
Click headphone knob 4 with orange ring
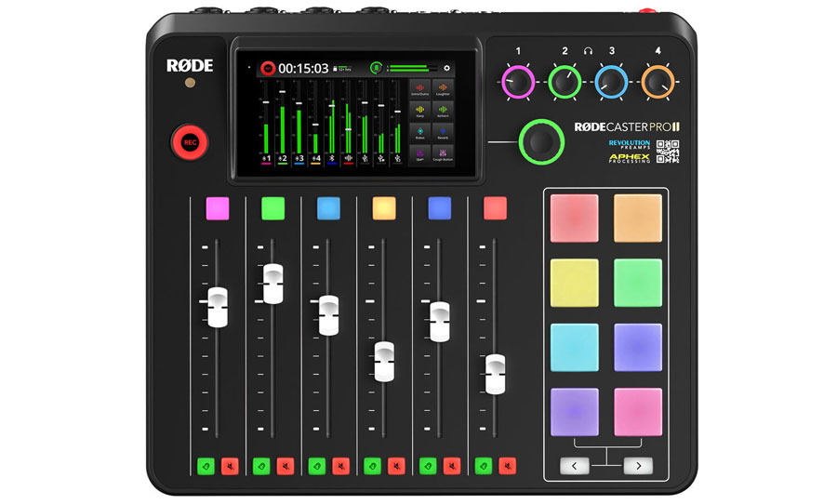(658, 82)
